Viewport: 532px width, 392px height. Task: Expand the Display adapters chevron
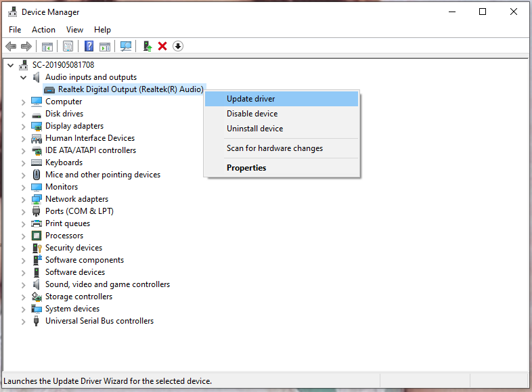pyautogui.click(x=23, y=127)
